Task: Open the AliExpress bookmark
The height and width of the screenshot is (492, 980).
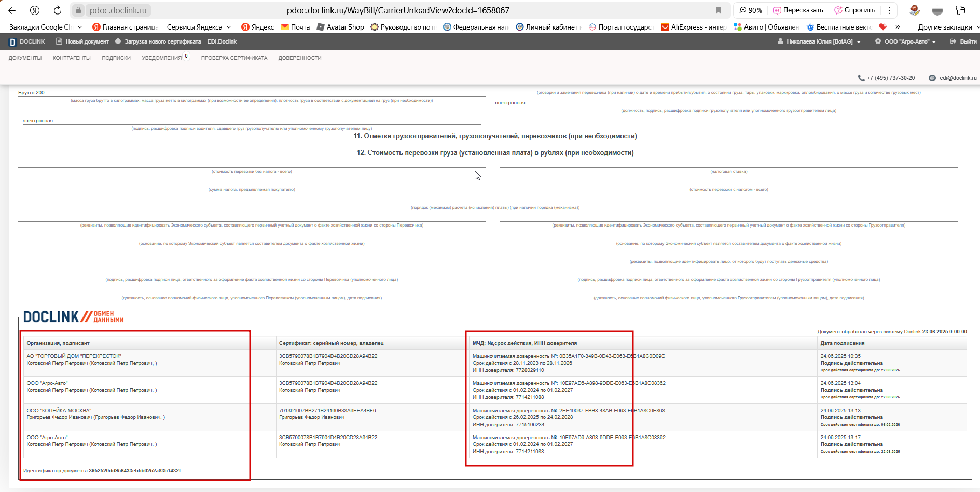Action: coord(694,27)
